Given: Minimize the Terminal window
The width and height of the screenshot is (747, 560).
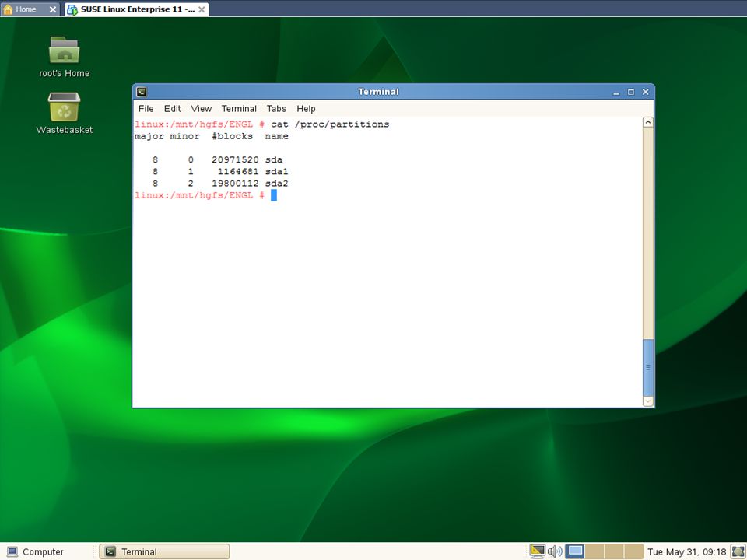Looking at the screenshot, I should pyautogui.click(x=616, y=92).
